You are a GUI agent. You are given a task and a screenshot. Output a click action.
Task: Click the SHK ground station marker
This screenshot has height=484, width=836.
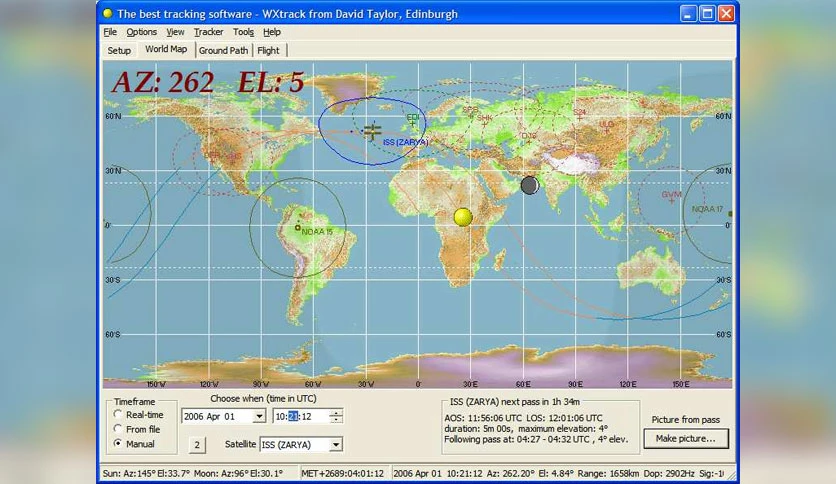pyautogui.click(x=485, y=124)
